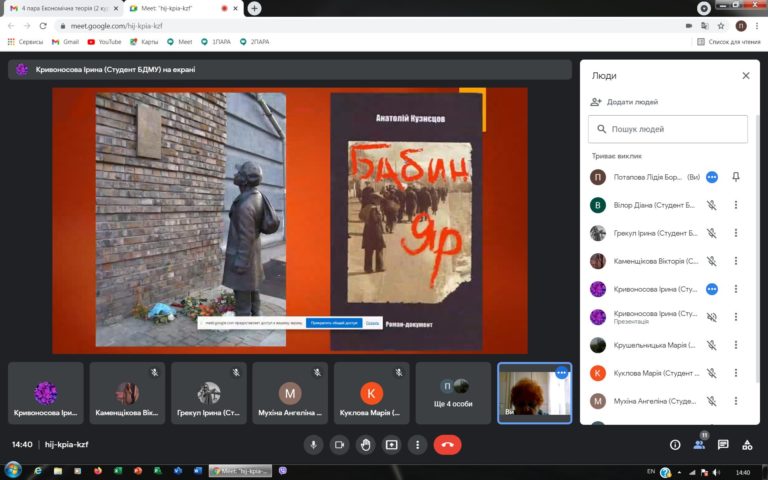Open the Windows Start menu
Viewport: 768px width, 480px height.
[x=12, y=471]
